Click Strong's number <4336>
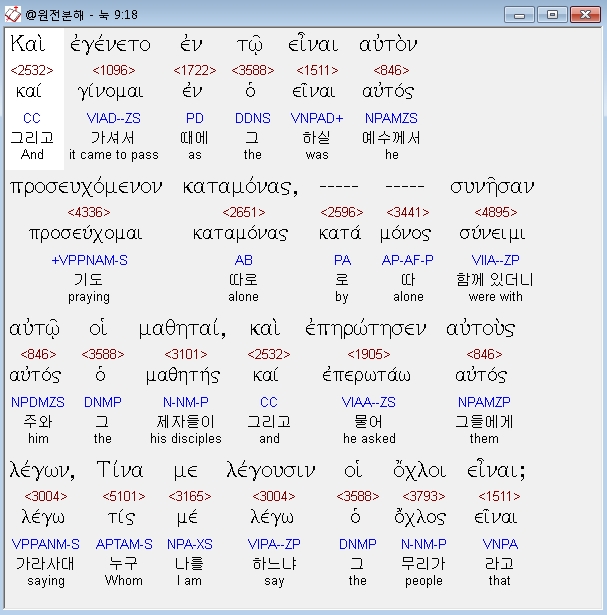This screenshot has width=607, height=615. click(x=89, y=212)
